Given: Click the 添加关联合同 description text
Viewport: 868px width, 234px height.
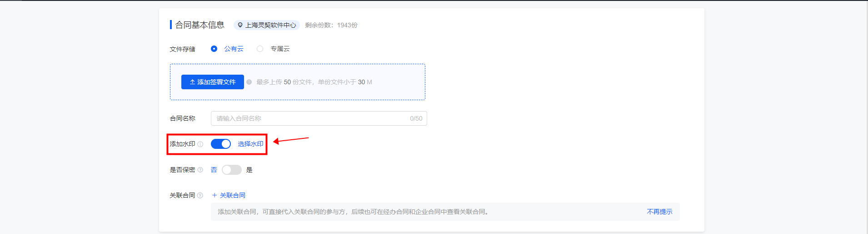Looking at the screenshot, I should coord(353,212).
